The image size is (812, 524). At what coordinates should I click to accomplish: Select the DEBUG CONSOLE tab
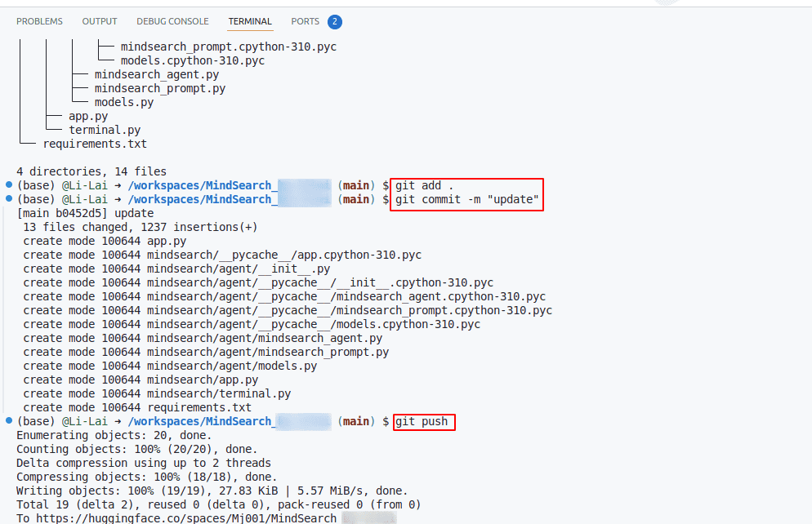pyautogui.click(x=172, y=21)
